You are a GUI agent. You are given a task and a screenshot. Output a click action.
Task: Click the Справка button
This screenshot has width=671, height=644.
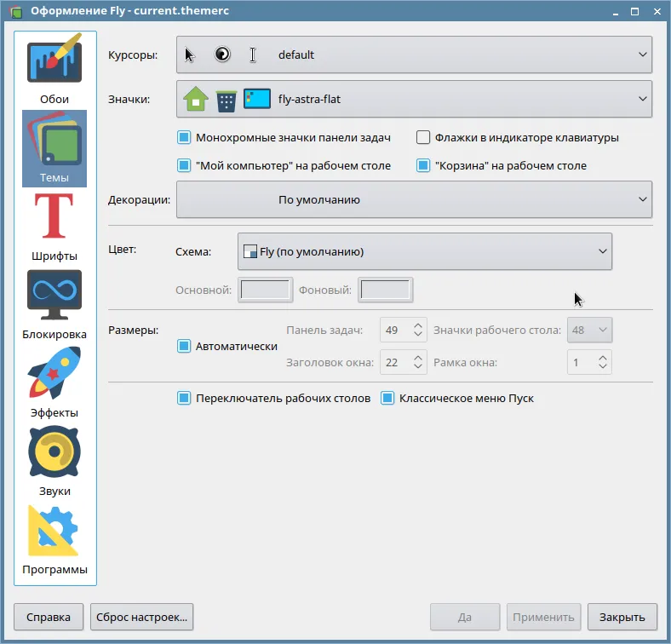49,617
